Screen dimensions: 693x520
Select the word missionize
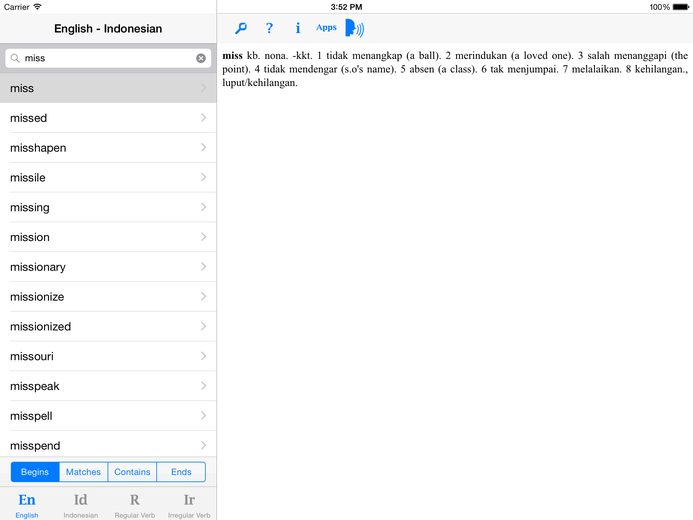(x=108, y=296)
